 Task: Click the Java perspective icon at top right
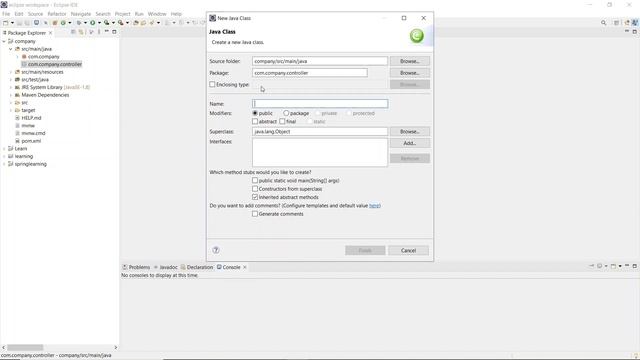[635, 23]
